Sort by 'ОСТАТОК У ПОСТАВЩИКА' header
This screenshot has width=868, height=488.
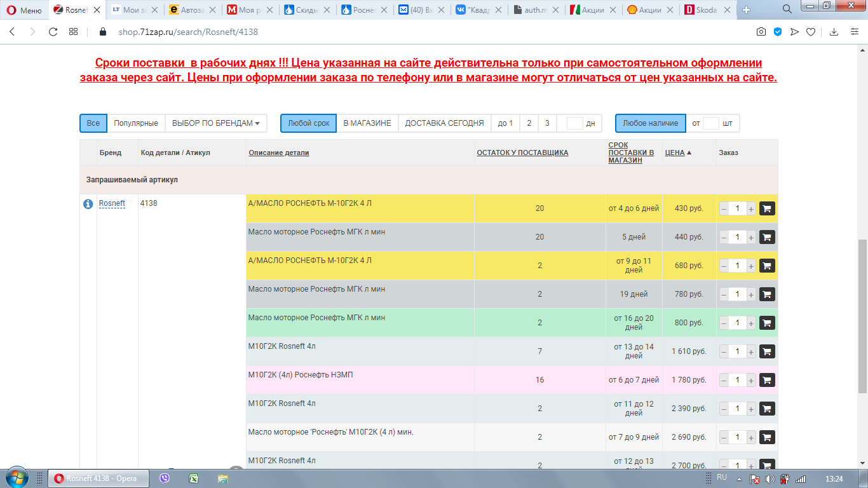coord(522,152)
